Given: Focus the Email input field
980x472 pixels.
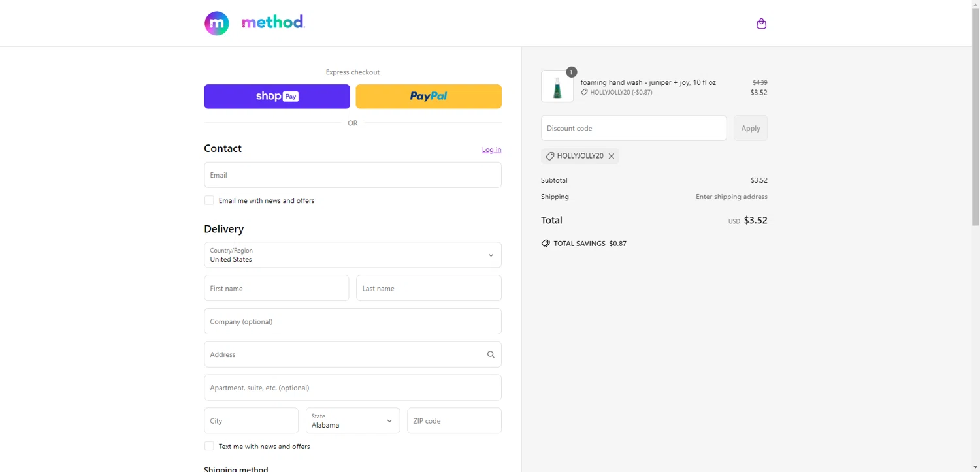Looking at the screenshot, I should (x=353, y=175).
